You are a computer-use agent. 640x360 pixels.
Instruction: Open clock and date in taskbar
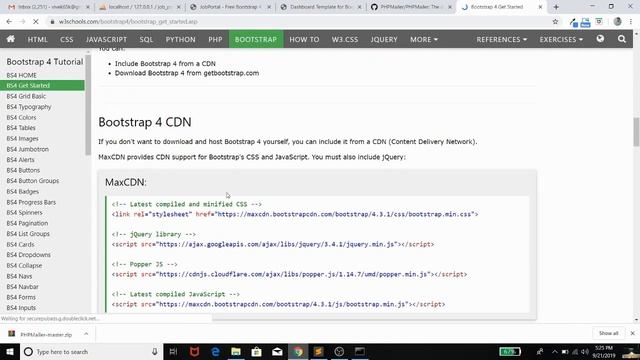point(604,351)
